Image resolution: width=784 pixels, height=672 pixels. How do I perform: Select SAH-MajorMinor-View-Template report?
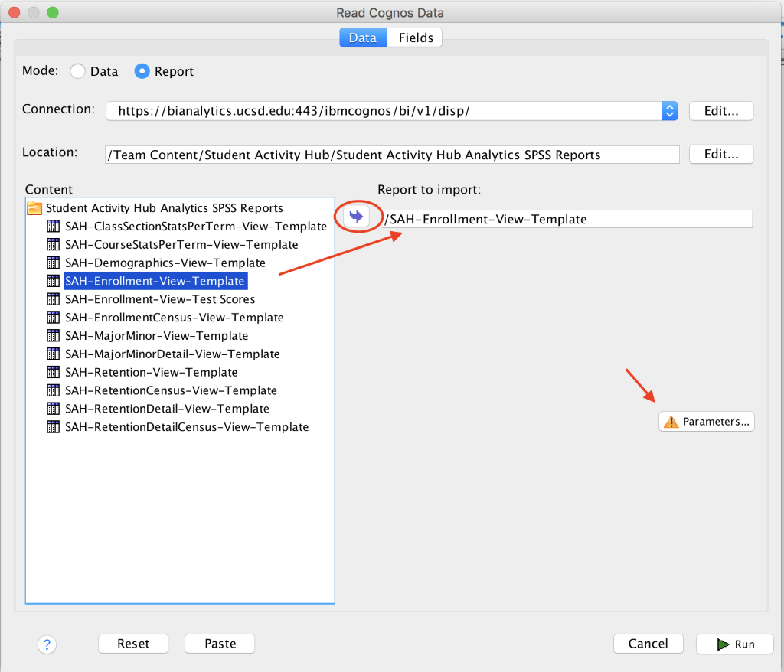point(156,335)
